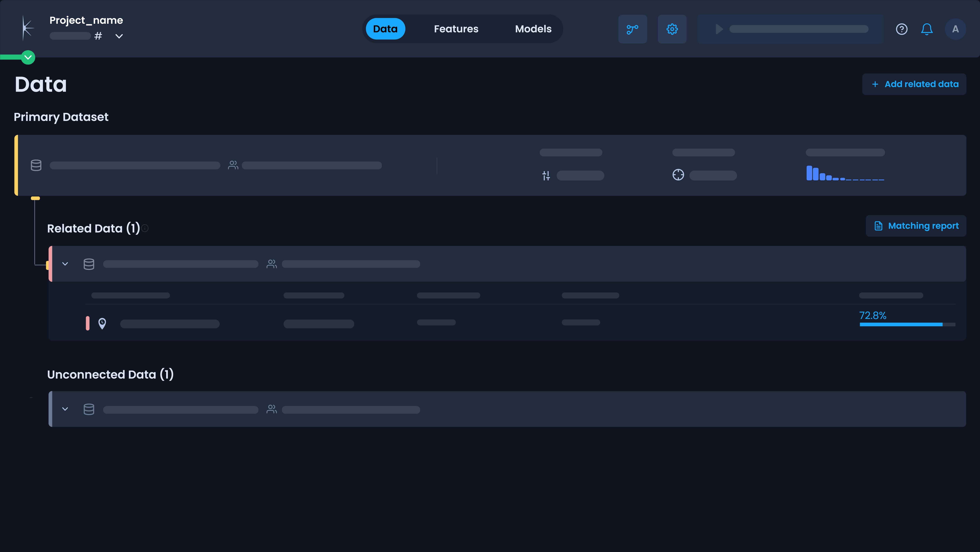Click the filter sliders icon in the primary dataset
This screenshot has height=552, width=980.
546,175
